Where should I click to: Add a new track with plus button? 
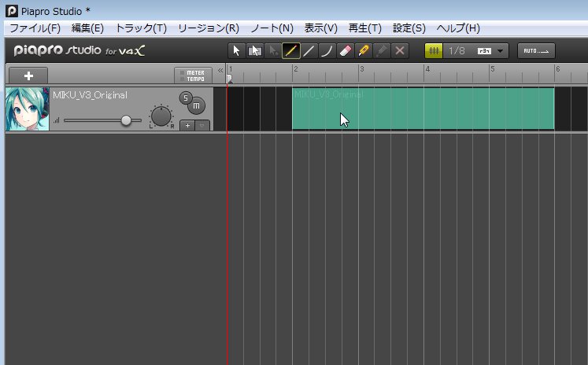click(28, 76)
